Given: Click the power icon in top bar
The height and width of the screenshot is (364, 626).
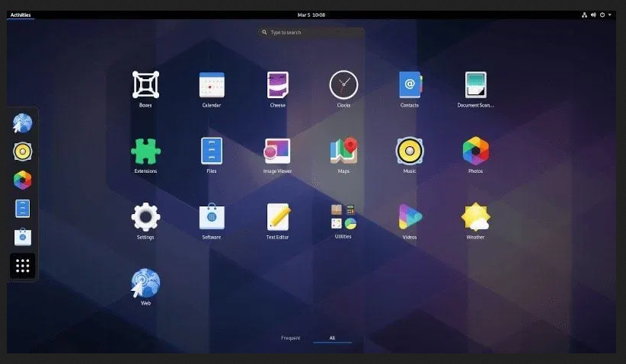Looking at the screenshot, I should coord(602,14).
